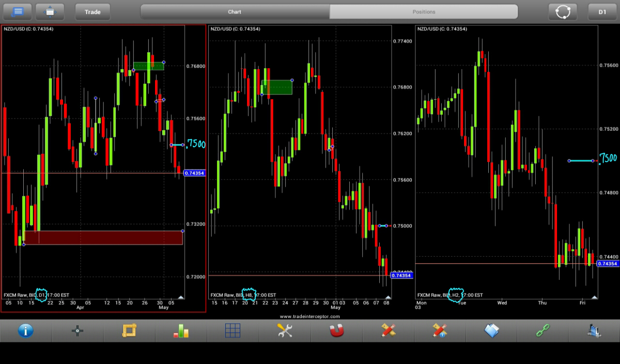The width and height of the screenshot is (620, 364).
Task: Open the main menu list icon
Action: 18,11
